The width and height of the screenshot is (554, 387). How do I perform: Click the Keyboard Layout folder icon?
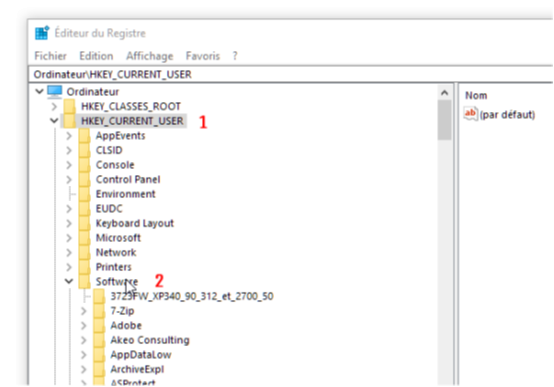tap(84, 223)
